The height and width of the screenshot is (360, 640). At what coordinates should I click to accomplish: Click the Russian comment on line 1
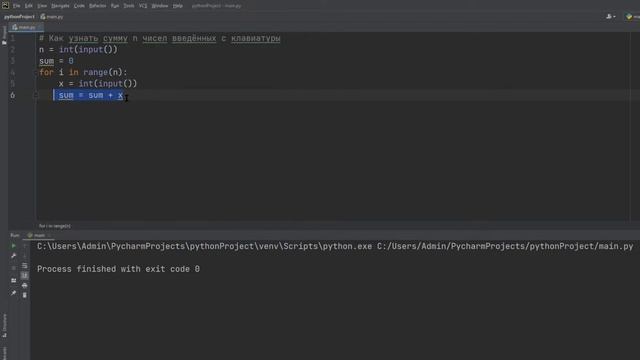click(x=160, y=38)
